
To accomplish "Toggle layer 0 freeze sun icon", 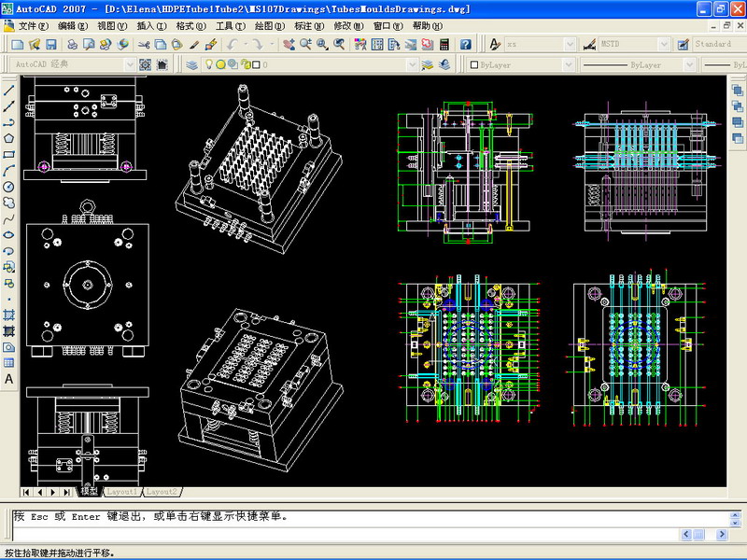I will 221,64.
